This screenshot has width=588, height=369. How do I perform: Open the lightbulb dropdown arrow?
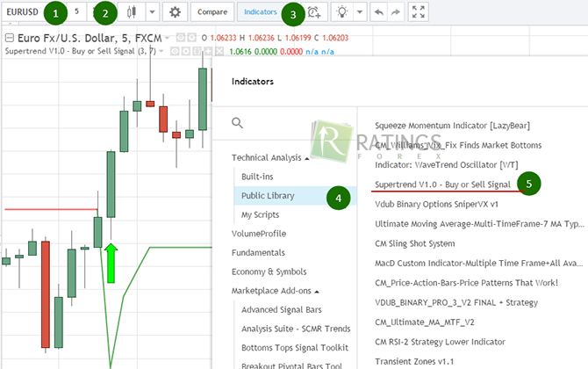coord(359,12)
